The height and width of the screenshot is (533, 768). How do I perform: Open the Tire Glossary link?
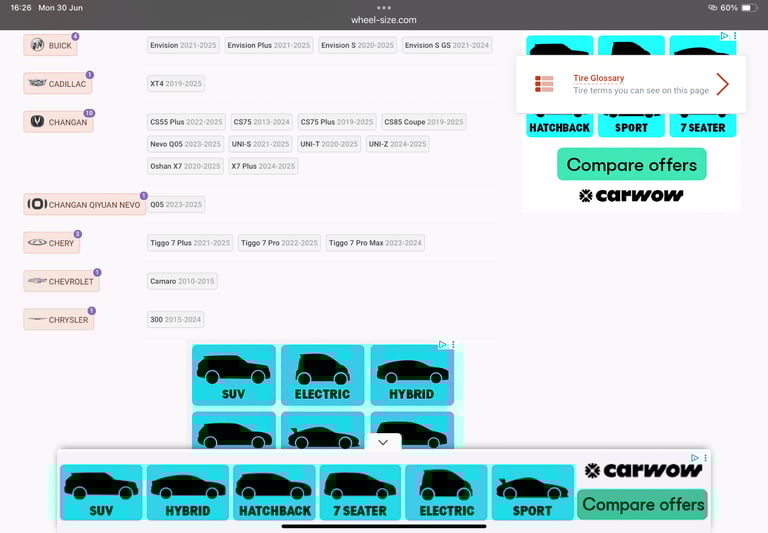[599, 78]
